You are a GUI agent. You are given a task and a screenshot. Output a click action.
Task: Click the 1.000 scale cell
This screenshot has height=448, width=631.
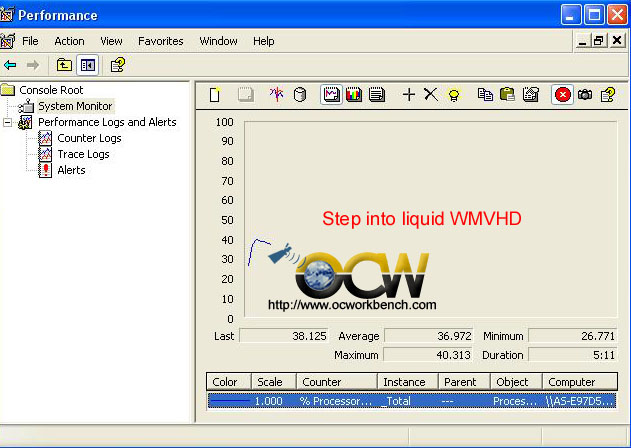coord(268,401)
